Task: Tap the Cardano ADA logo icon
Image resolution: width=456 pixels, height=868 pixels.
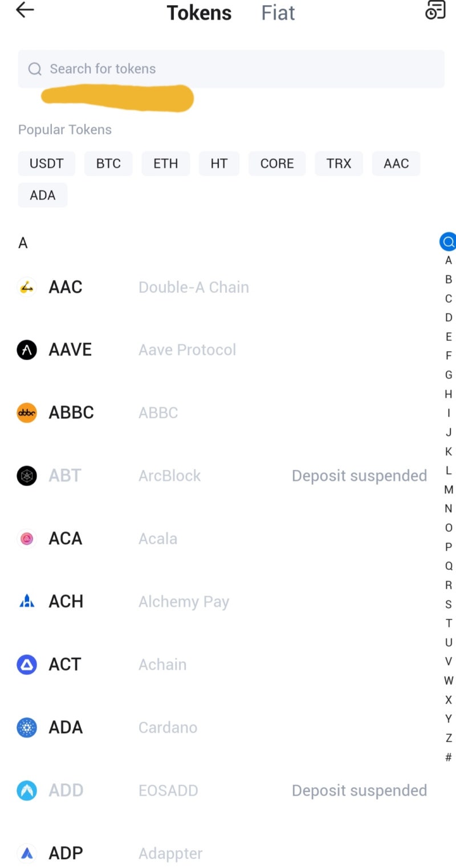Action: [x=27, y=728]
